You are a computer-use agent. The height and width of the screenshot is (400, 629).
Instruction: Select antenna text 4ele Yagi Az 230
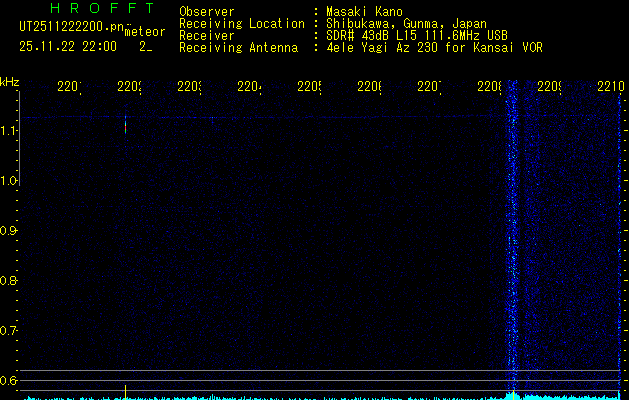(x=381, y=48)
